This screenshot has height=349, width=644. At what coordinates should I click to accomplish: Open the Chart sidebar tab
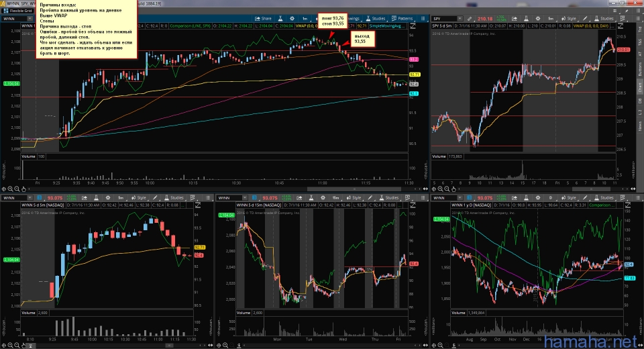pyautogui.click(x=639, y=87)
